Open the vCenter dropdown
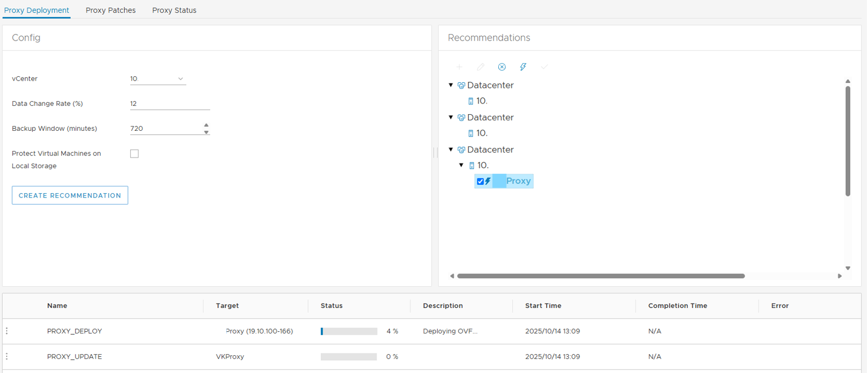This screenshot has width=868, height=373. click(x=158, y=79)
